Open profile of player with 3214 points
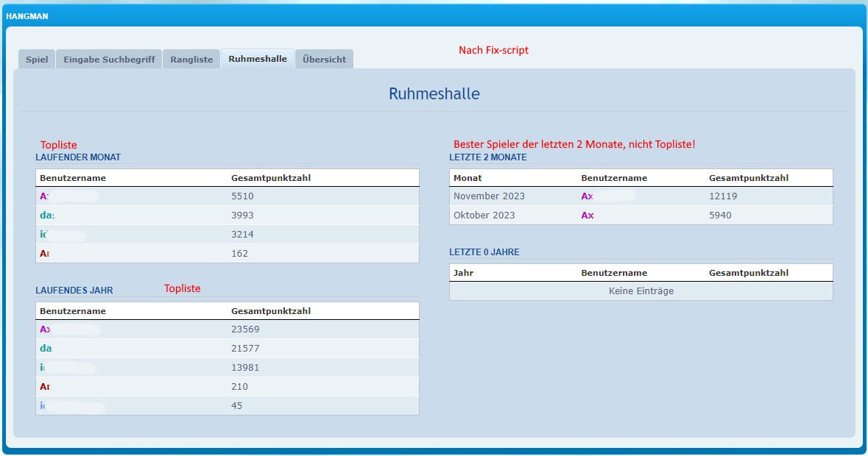The image size is (868, 456). [x=44, y=235]
